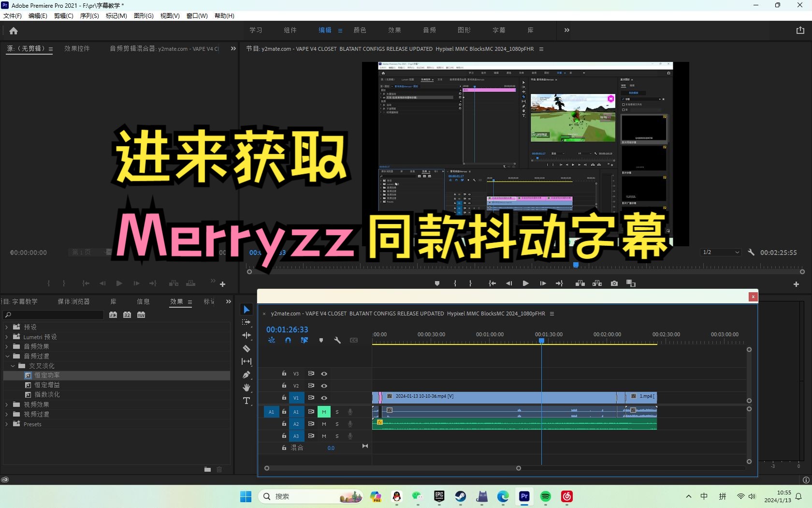Open 媒体浏览器 panel tab
Viewport: 812px width, 508px height.
click(x=73, y=301)
